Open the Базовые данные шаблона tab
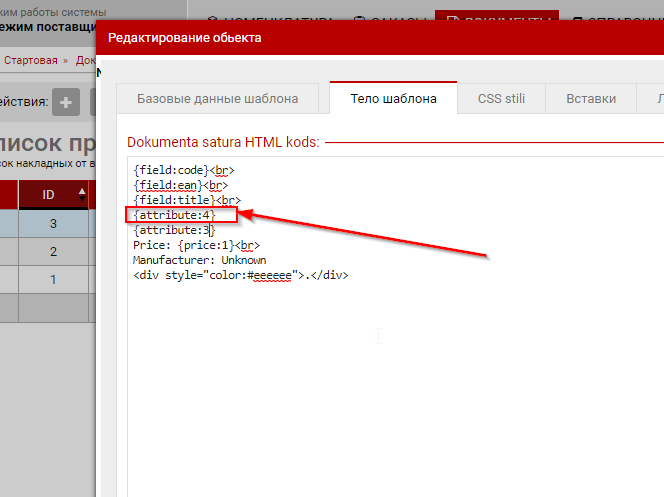 click(217, 99)
